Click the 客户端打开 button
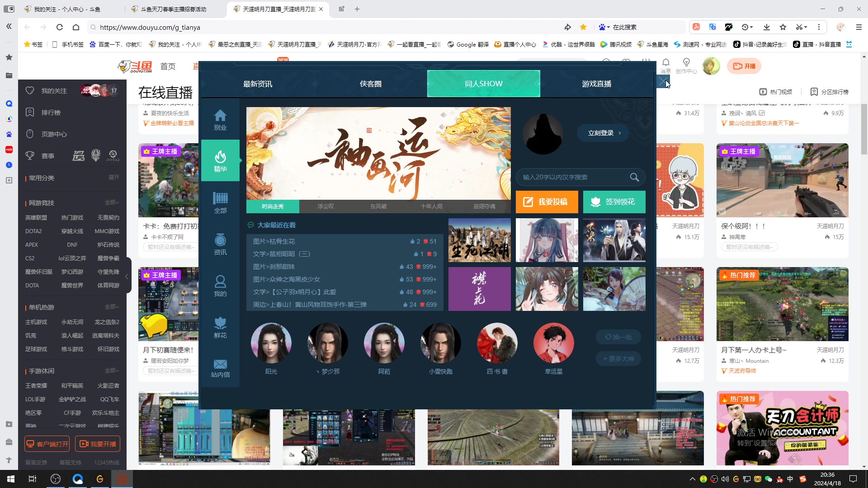This screenshot has height=488, width=868. 47,444
